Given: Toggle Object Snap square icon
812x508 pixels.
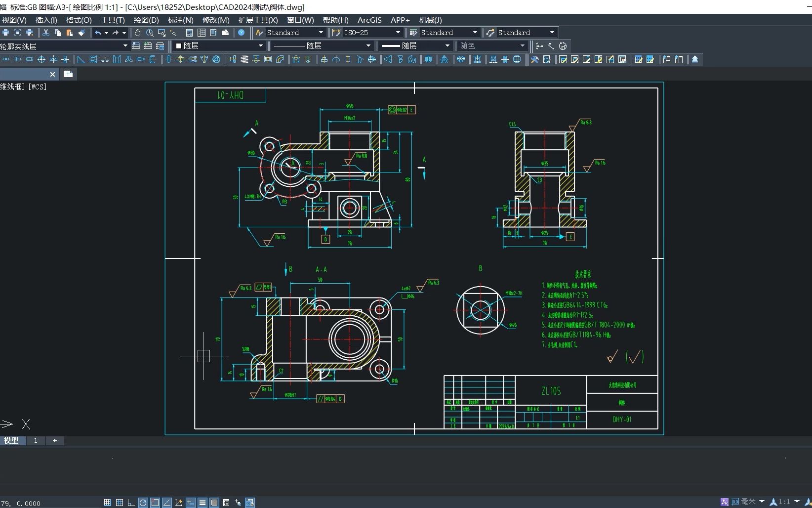Looking at the screenshot, I should pos(155,503).
